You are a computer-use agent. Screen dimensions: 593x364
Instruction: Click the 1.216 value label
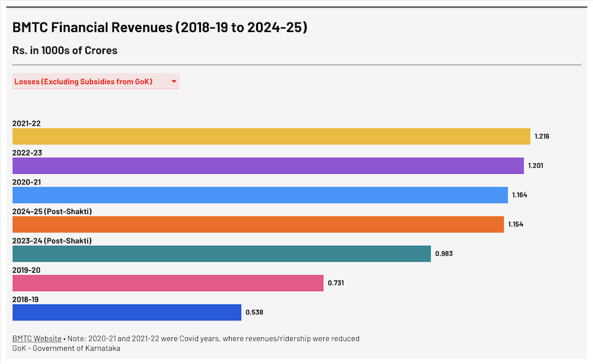[x=542, y=136]
